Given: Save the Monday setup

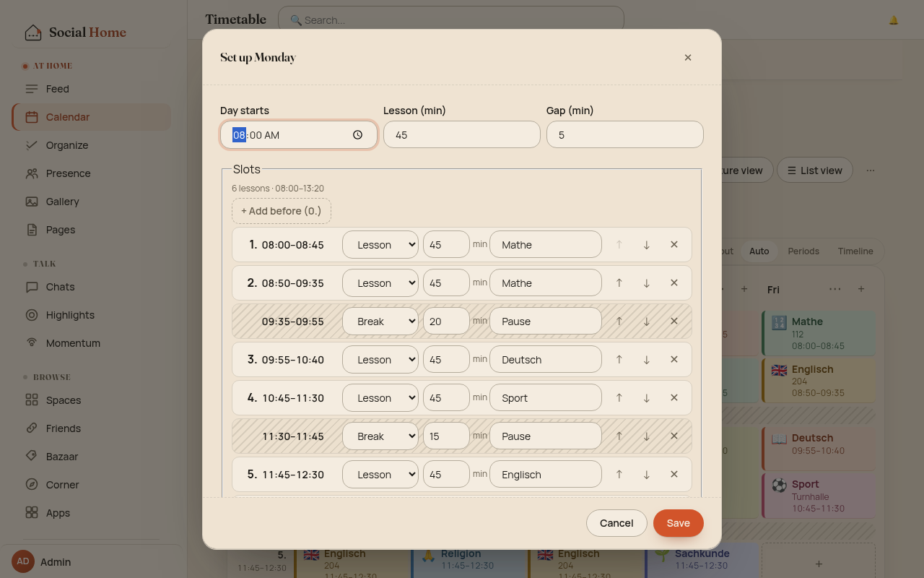Looking at the screenshot, I should 679,523.
